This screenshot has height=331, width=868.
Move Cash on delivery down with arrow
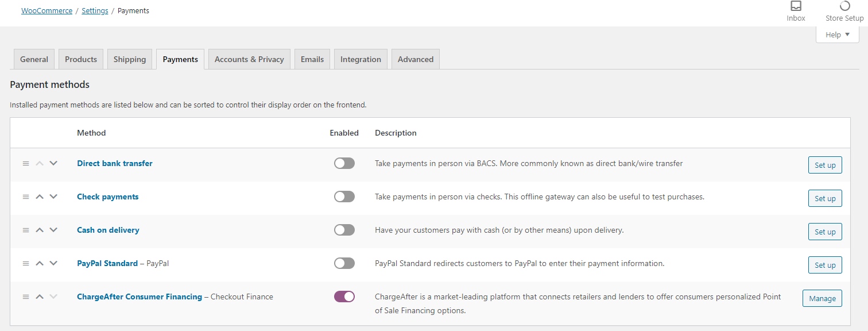pyautogui.click(x=53, y=230)
